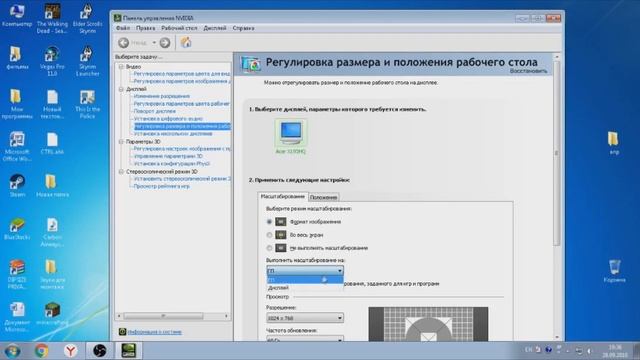Open Elder Scrolls Skyrim desktop shortcut
640x360 pixels.
coord(87,18)
